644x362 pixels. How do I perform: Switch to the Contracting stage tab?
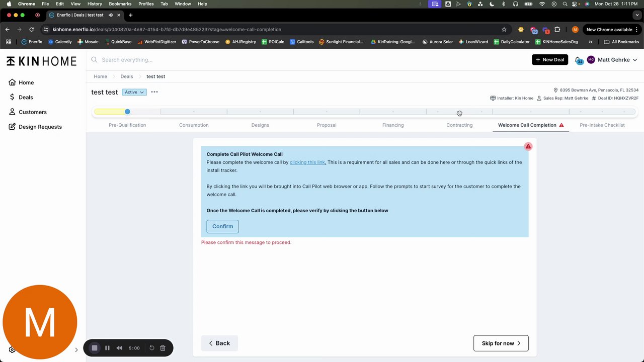coord(459,125)
